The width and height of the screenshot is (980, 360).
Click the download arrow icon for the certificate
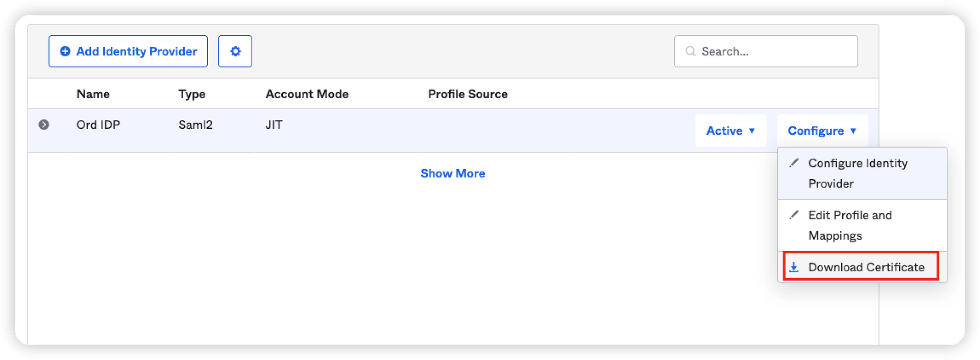(794, 267)
